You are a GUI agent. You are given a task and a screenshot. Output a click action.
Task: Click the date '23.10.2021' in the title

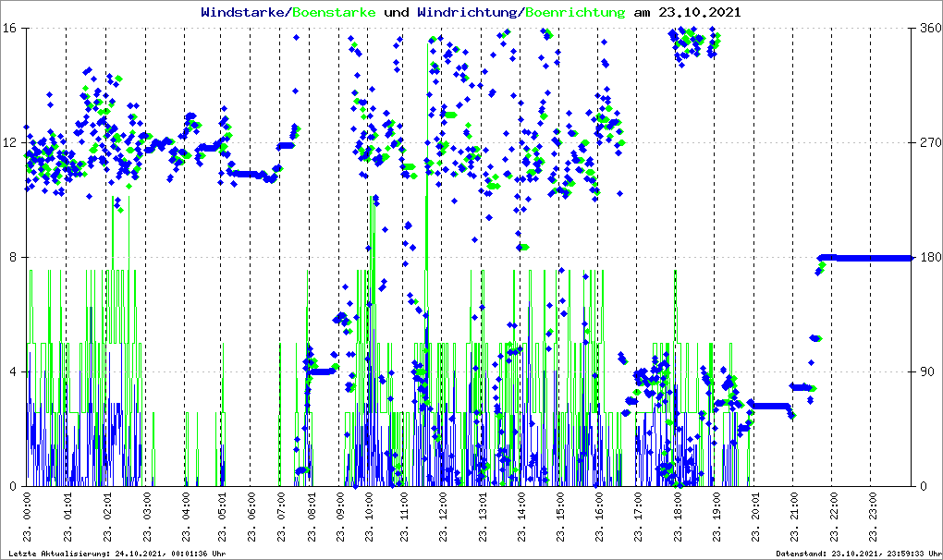(700, 12)
